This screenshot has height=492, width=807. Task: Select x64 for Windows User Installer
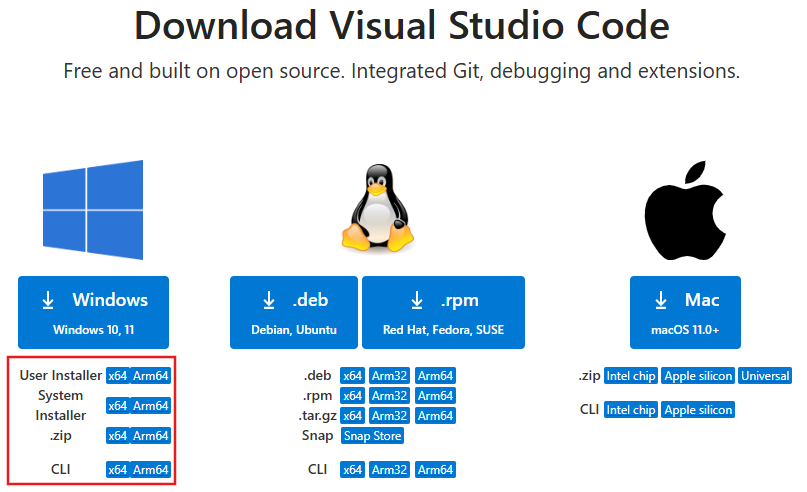(118, 376)
